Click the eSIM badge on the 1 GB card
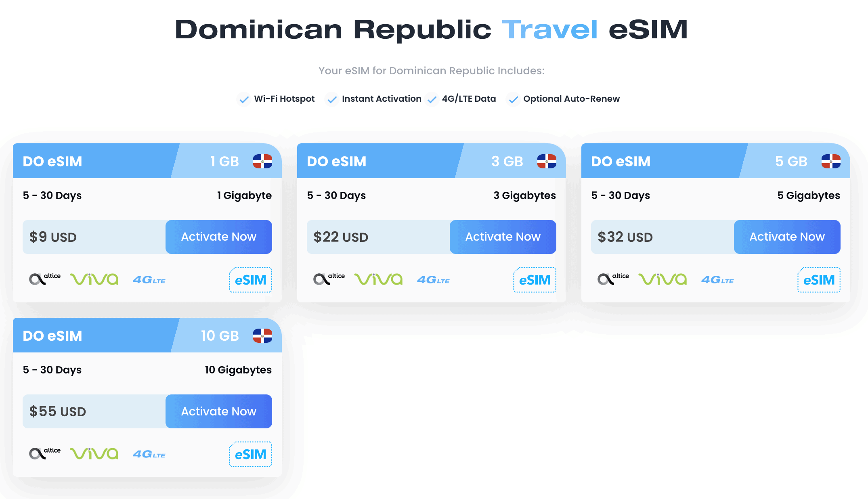The image size is (868, 499). click(x=250, y=280)
